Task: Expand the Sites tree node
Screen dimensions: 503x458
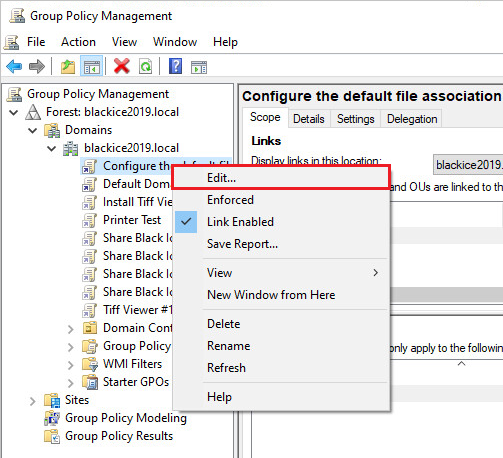Action: tap(32, 401)
